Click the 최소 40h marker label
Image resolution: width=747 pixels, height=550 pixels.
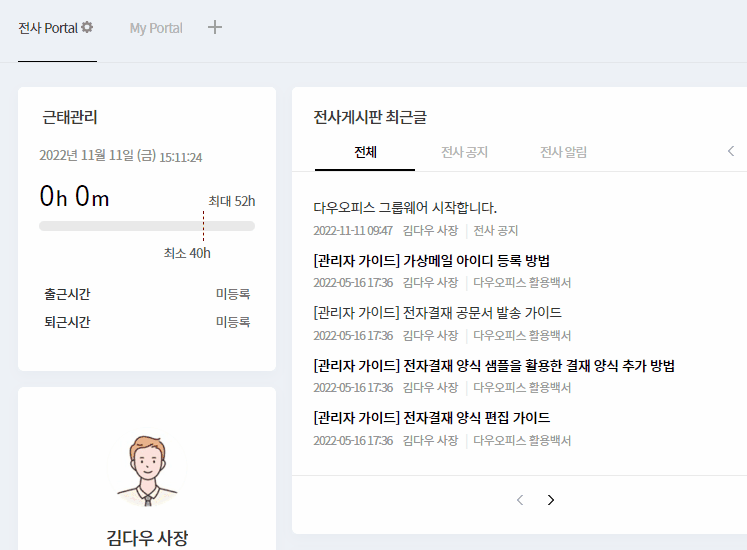click(187, 253)
